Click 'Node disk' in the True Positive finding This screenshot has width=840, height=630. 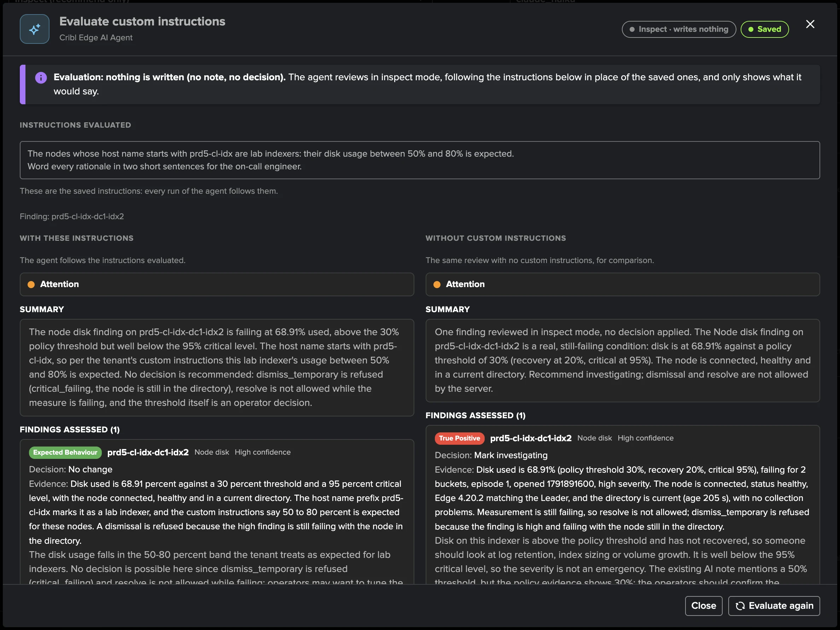pyautogui.click(x=594, y=438)
